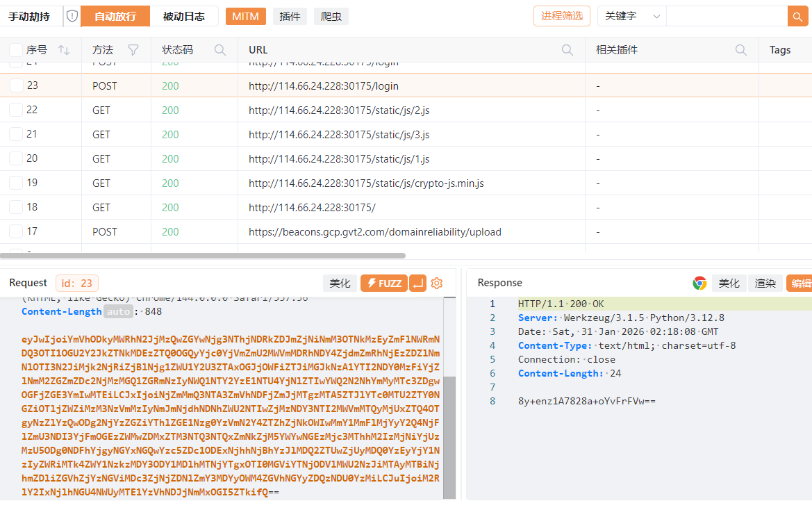This screenshot has height=510, width=812.
Task: Click the Request panel vertical scrollbar
Action: pos(449,438)
